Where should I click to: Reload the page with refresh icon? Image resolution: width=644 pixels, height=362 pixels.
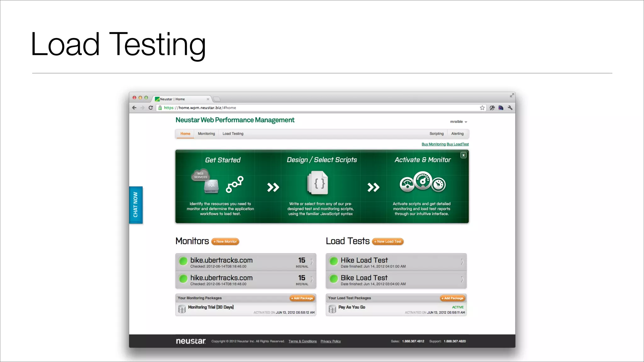[x=151, y=108]
